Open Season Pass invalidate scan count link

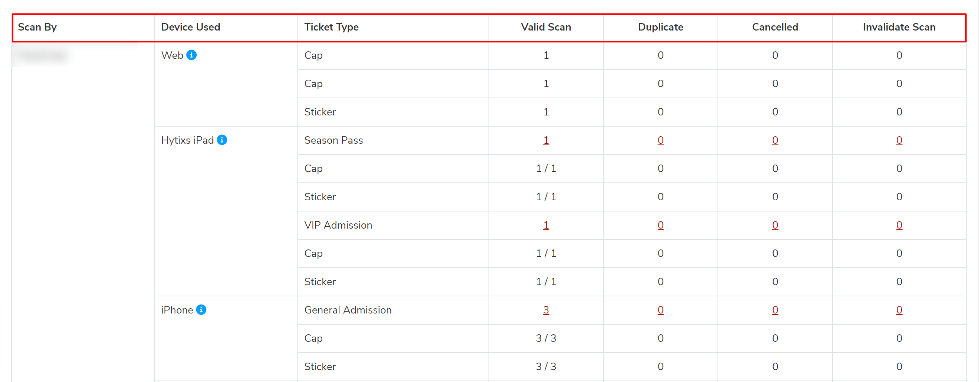[x=899, y=140]
